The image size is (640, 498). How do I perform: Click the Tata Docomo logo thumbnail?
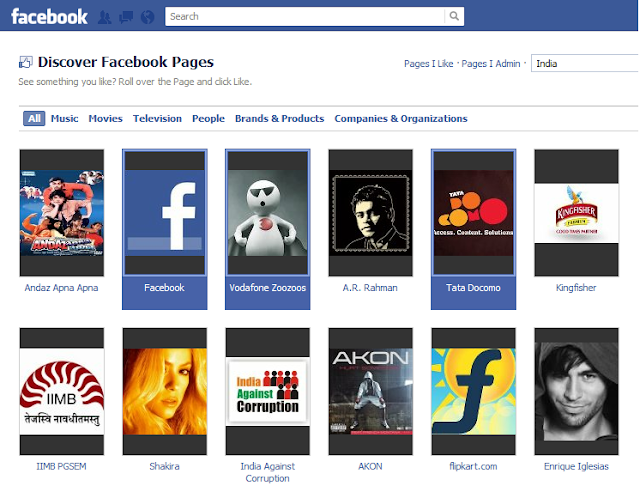(473, 213)
